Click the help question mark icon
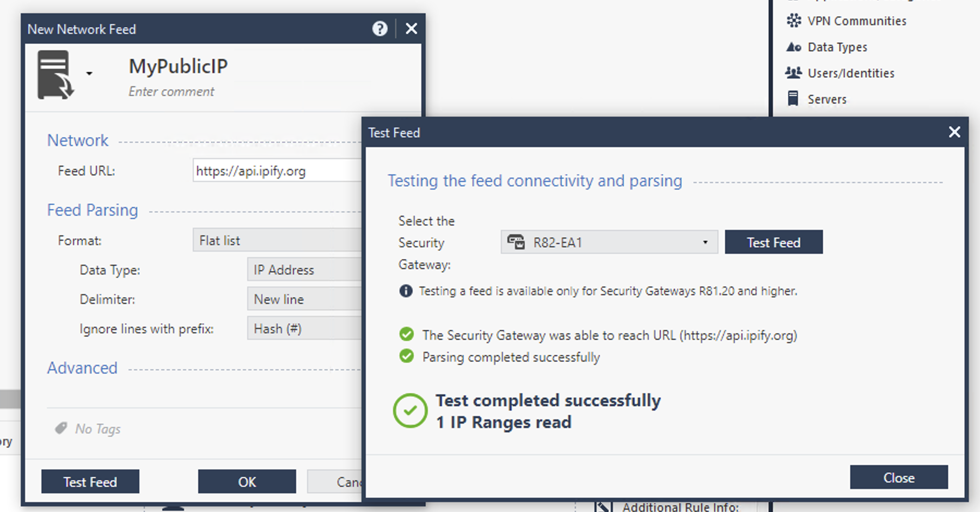 (379, 29)
